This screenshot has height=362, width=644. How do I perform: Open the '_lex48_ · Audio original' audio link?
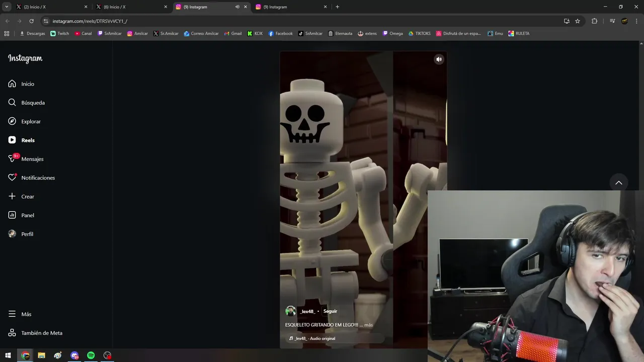pyautogui.click(x=312, y=338)
